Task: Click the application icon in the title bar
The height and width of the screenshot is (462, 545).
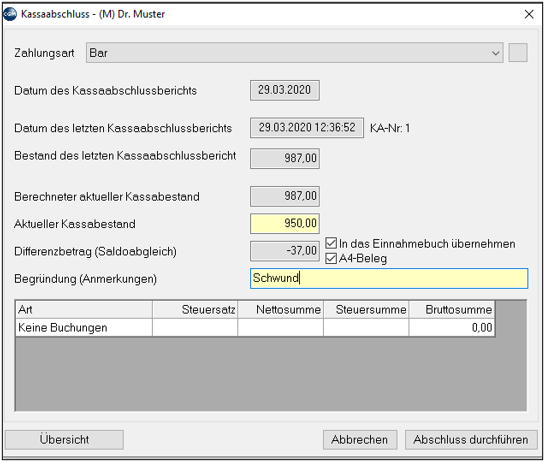Action: coord(9,14)
